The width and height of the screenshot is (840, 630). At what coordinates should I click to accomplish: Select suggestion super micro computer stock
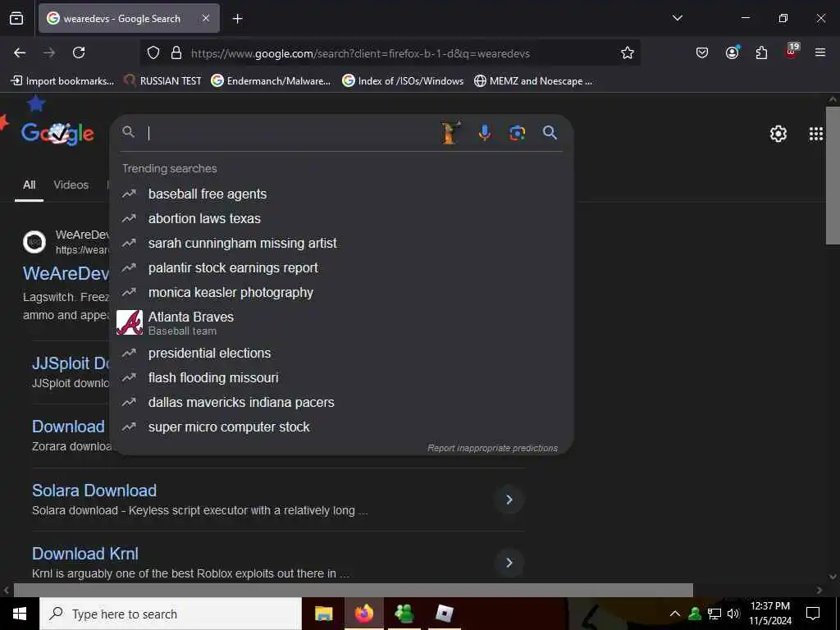coord(340,427)
